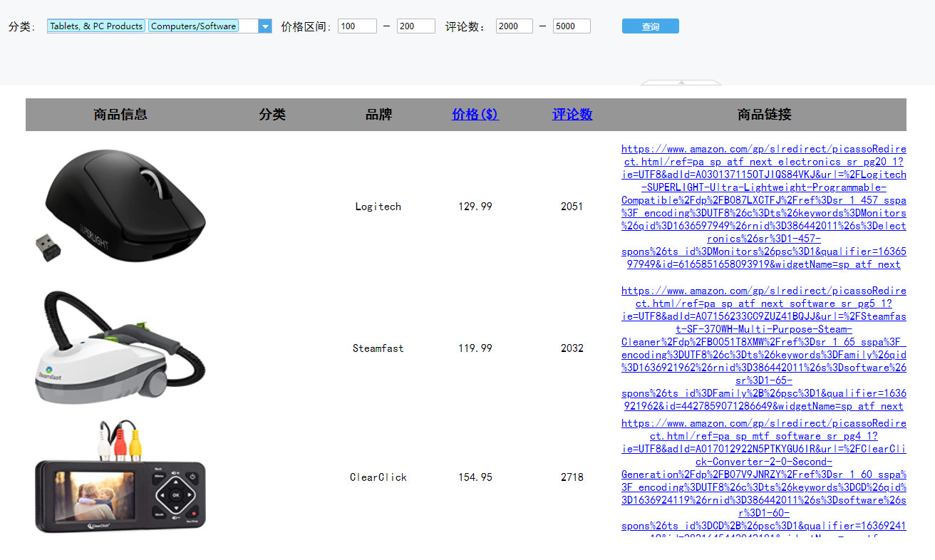Screen dimensions: 935x560
Task: Collapse the filter panel with the small arrow handle
Action: pyautogui.click(x=681, y=83)
